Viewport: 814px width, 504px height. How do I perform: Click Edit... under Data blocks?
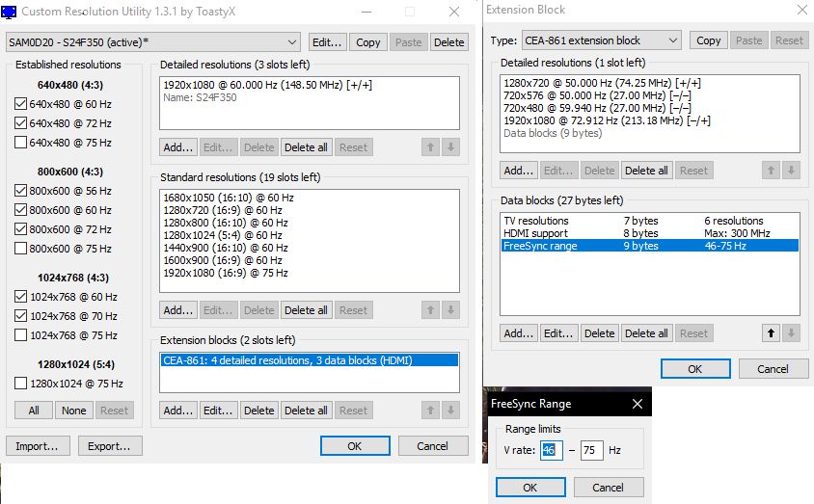click(558, 332)
